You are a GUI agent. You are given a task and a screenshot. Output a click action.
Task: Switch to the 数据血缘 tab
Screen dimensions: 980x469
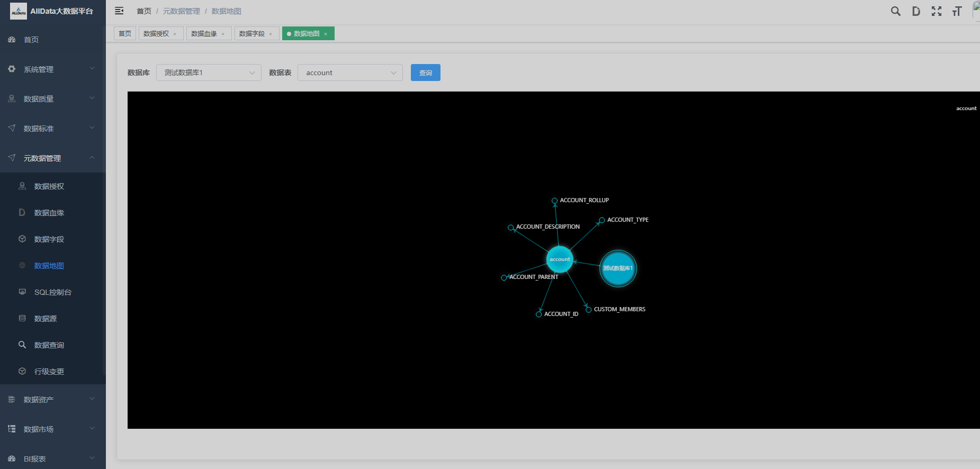pyautogui.click(x=204, y=34)
